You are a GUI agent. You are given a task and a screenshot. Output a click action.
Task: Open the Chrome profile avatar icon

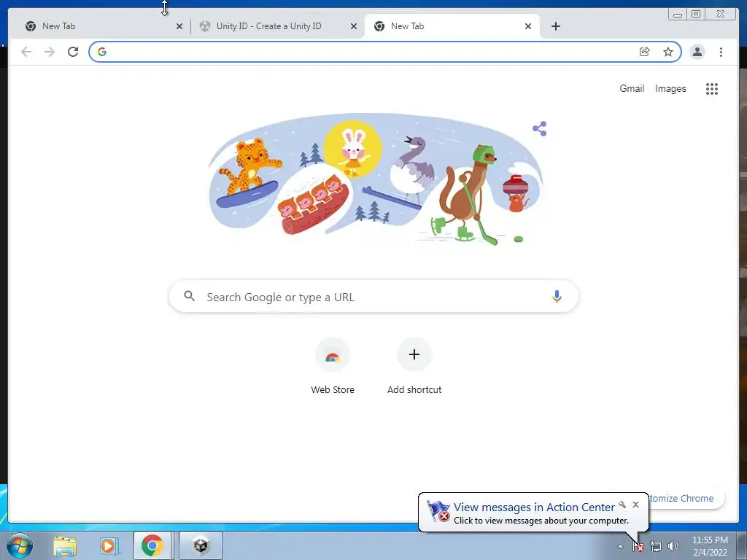pos(697,52)
